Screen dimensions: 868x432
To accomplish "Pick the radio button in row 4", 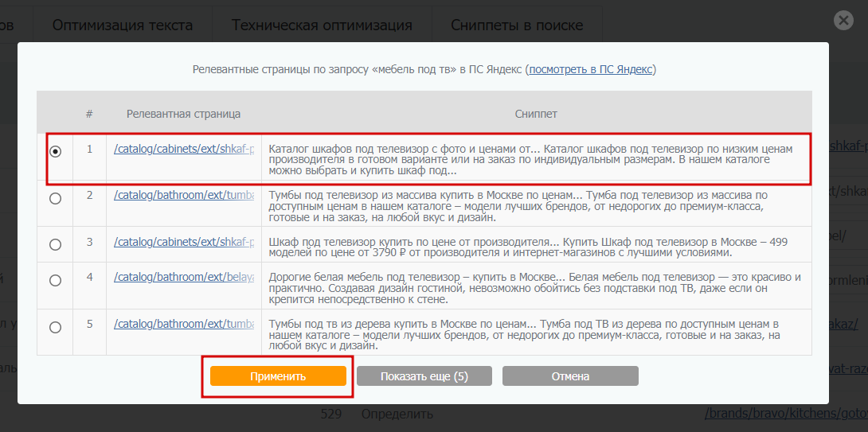I will [55, 280].
